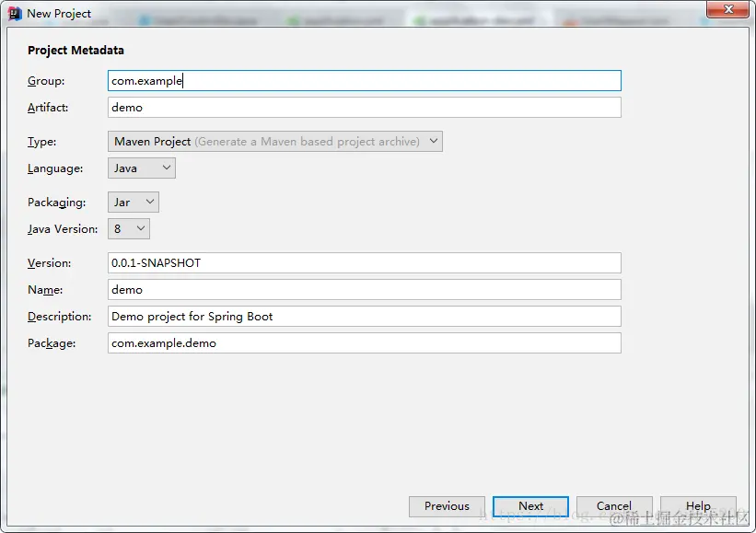Open Help for the wizard
Viewport: 756px width, 533px height.
tap(698, 506)
